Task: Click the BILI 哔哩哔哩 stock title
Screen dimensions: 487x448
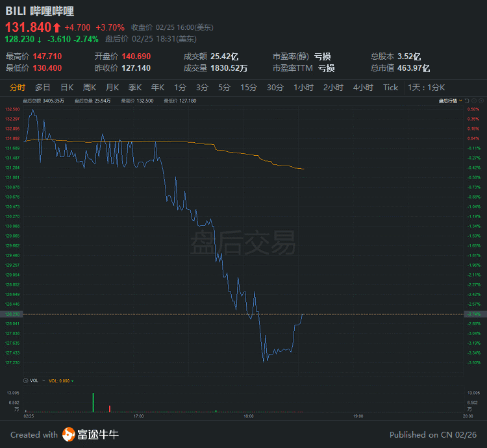Action: coord(40,12)
